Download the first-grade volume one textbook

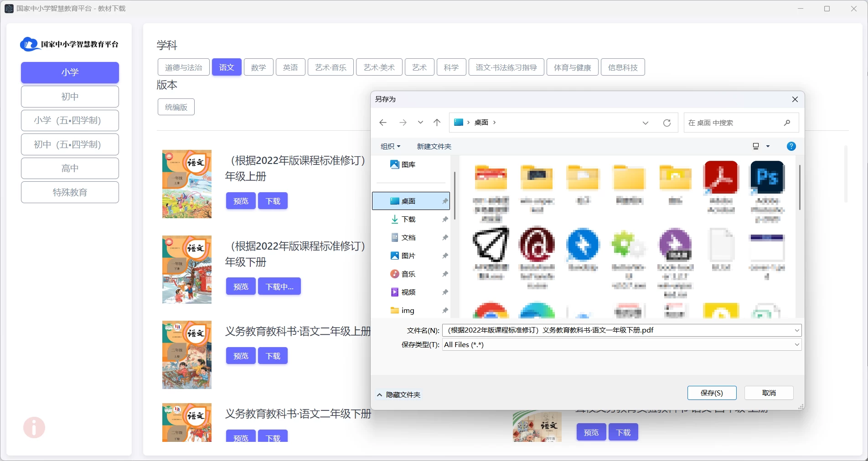[273, 201]
